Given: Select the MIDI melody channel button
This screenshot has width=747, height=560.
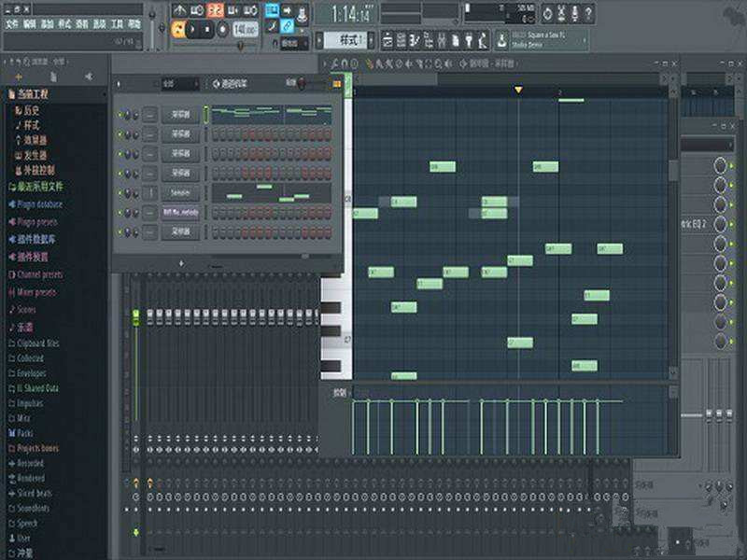Looking at the screenshot, I should [x=180, y=212].
